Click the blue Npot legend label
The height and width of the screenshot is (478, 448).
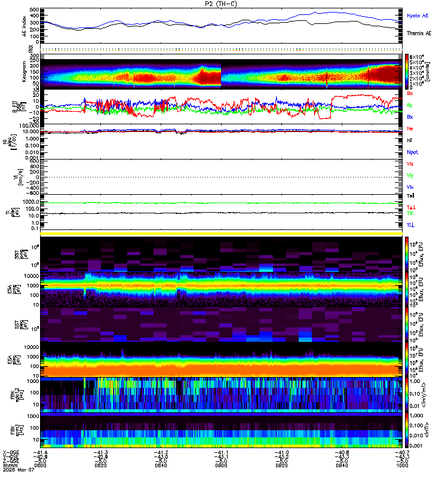click(412, 152)
